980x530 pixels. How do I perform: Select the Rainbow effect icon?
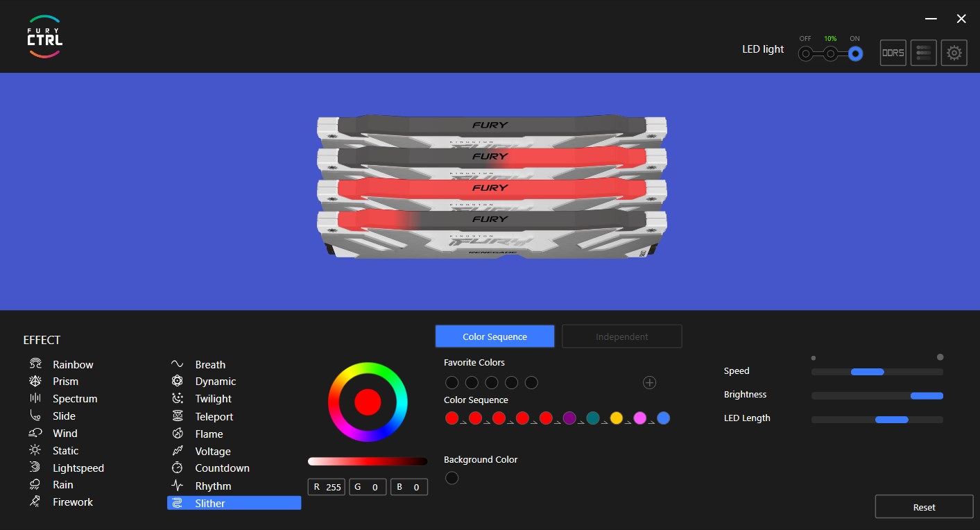pyautogui.click(x=35, y=364)
